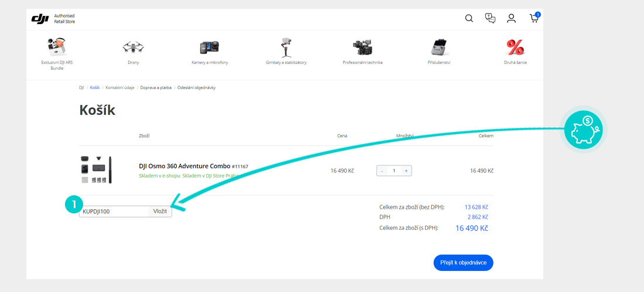Open Exkluzivní DJI ARS Bundle category

(x=57, y=47)
